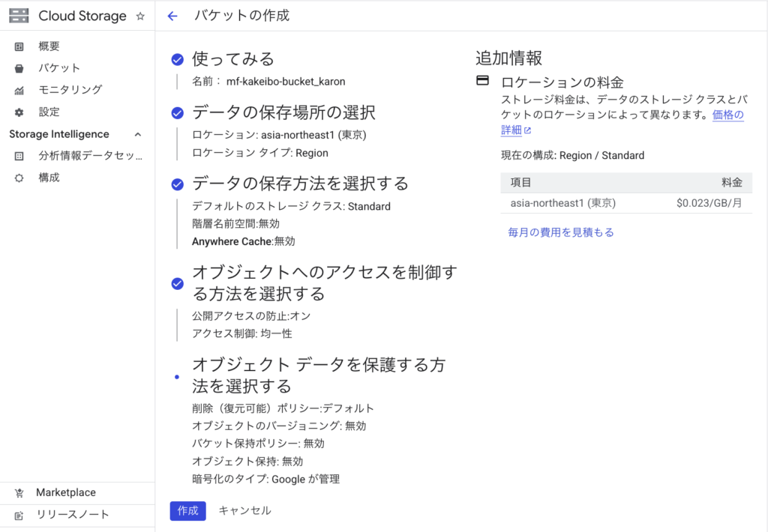Open 分析情報データセット menu item
768x532 pixels.
click(90, 156)
